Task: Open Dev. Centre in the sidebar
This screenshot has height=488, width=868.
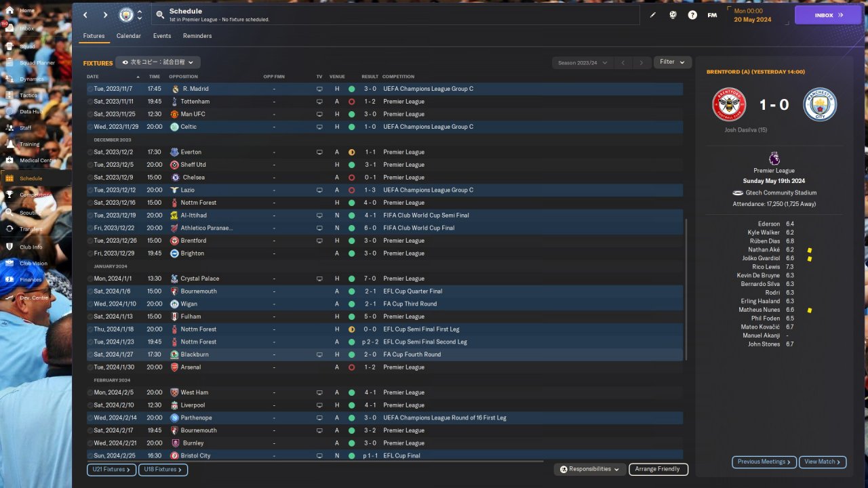Action: (x=35, y=298)
